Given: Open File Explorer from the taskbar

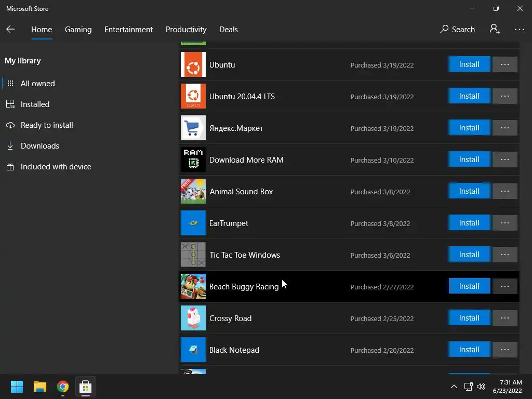Looking at the screenshot, I should [x=39, y=387].
